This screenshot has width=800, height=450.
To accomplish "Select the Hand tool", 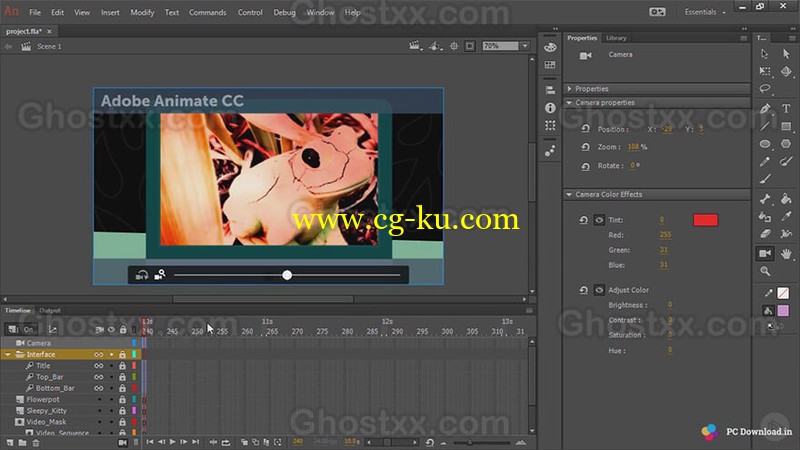I will (786, 254).
